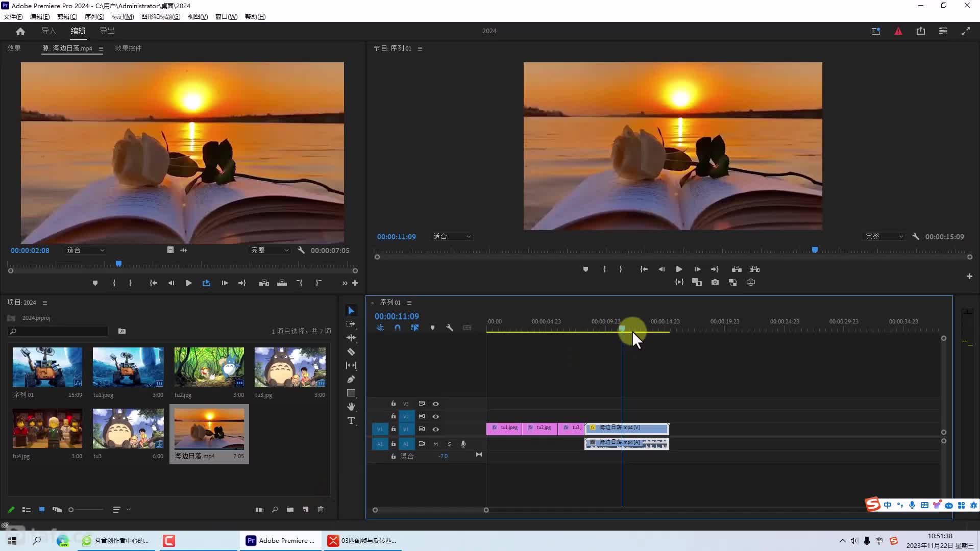The height and width of the screenshot is (551, 980).
Task: Open source panel menu next to 海边日落.mp4
Action: coord(101,48)
